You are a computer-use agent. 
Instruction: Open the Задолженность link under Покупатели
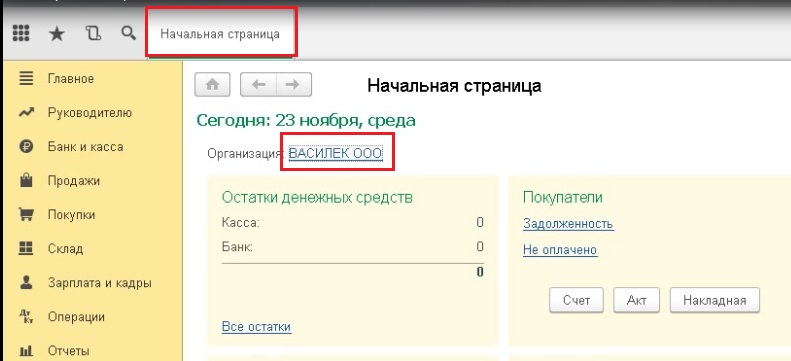coord(568,223)
